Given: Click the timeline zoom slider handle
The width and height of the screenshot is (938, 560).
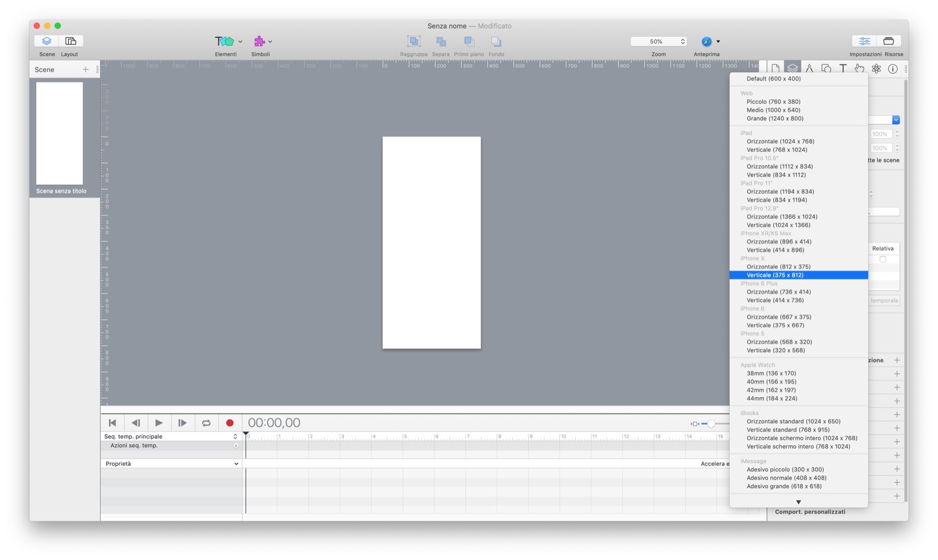Looking at the screenshot, I should (x=711, y=424).
